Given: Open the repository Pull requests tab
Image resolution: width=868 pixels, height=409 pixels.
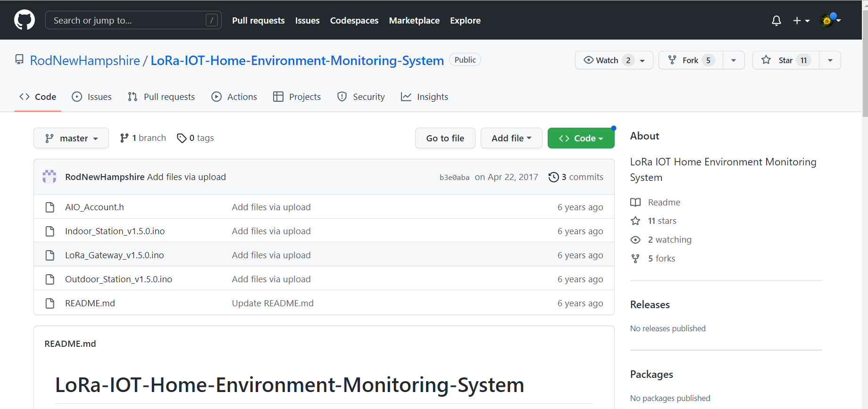Looking at the screenshot, I should click(161, 97).
